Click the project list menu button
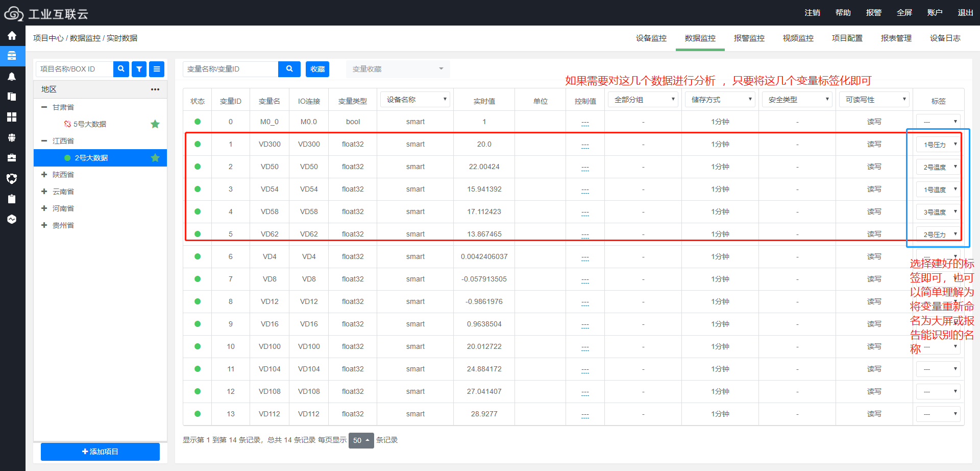 coord(157,69)
